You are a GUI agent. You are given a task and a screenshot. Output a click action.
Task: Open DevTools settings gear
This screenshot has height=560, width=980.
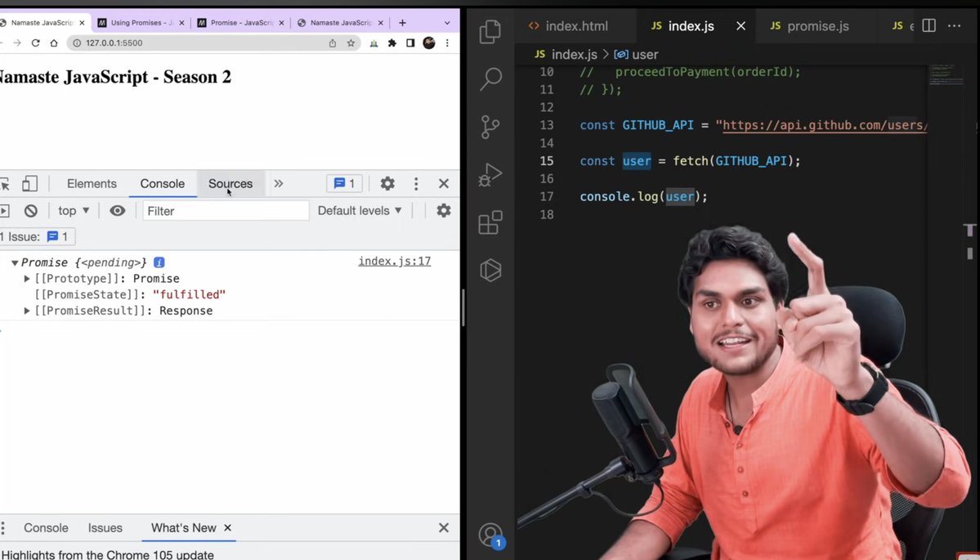tap(387, 184)
